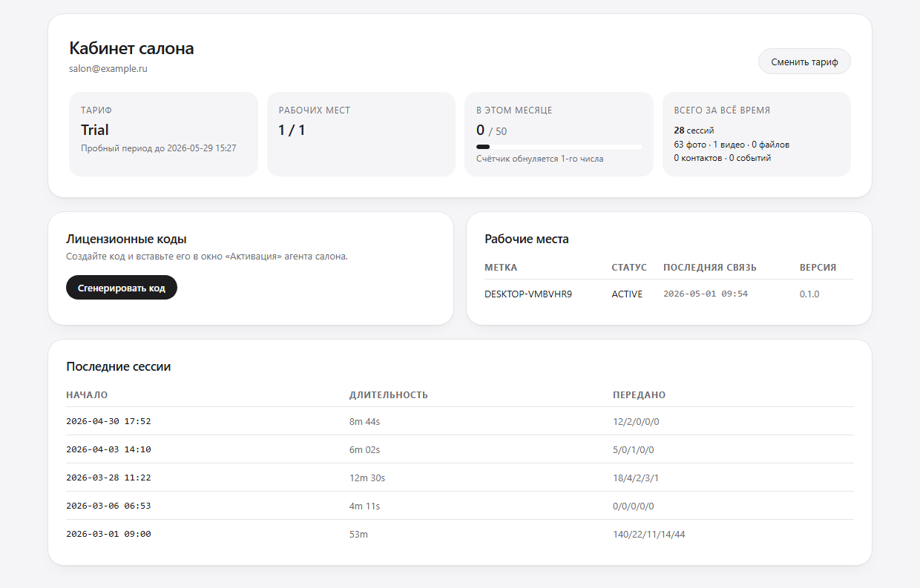Click the "Рабочие места" heading
This screenshot has width=920, height=588.
pos(527,239)
